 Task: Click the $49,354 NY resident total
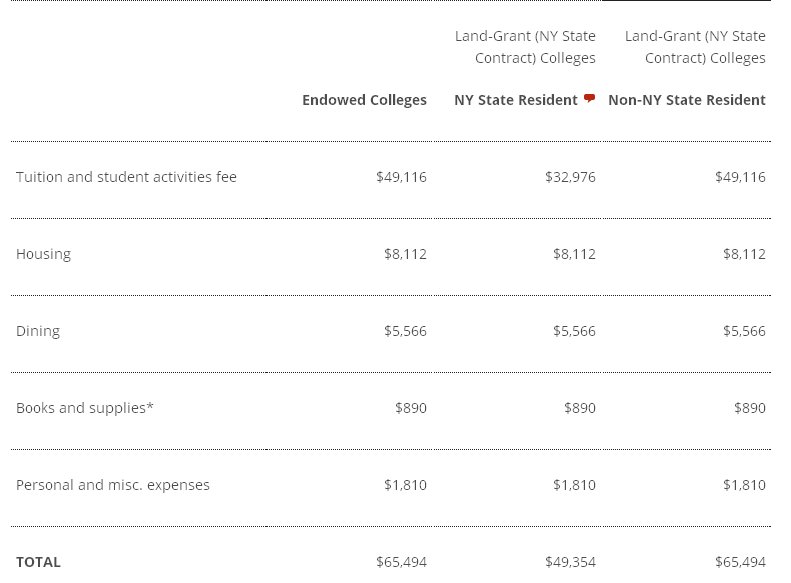[x=570, y=562]
